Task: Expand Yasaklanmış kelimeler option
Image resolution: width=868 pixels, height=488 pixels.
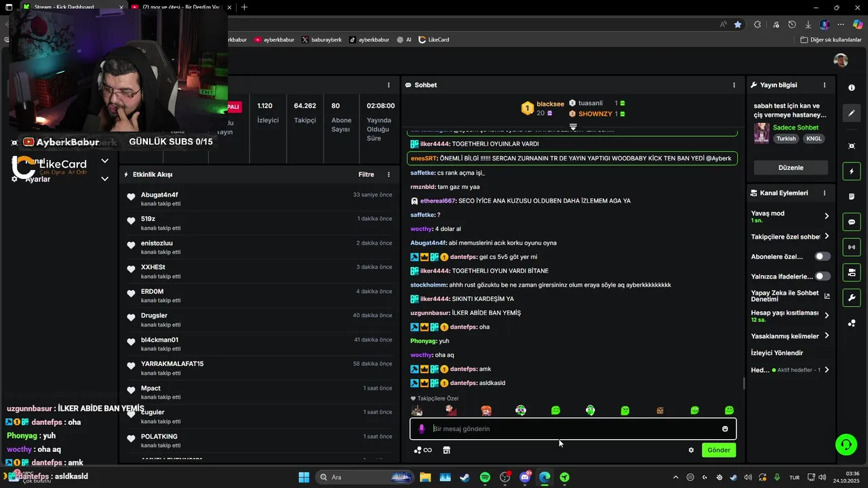Action: click(827, 335)
